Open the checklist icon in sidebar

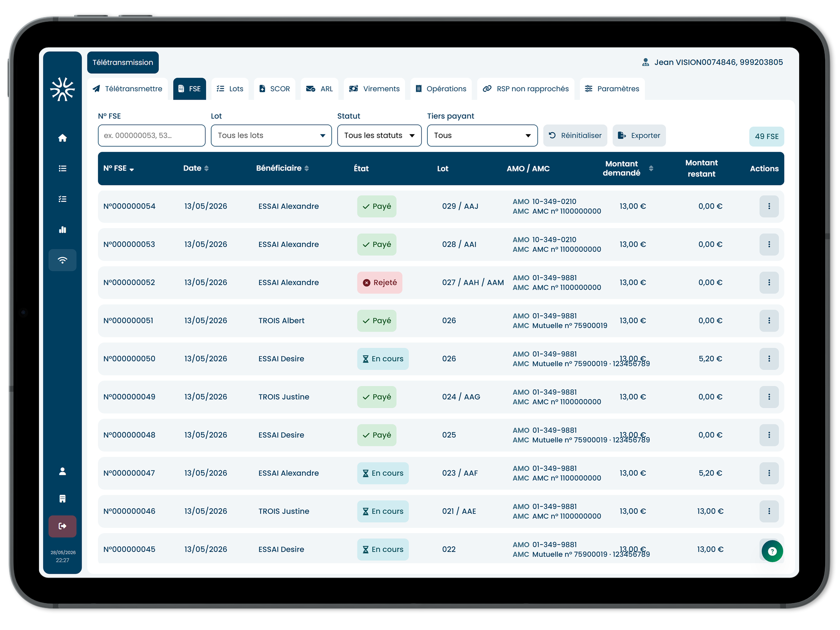click(63, 199)
